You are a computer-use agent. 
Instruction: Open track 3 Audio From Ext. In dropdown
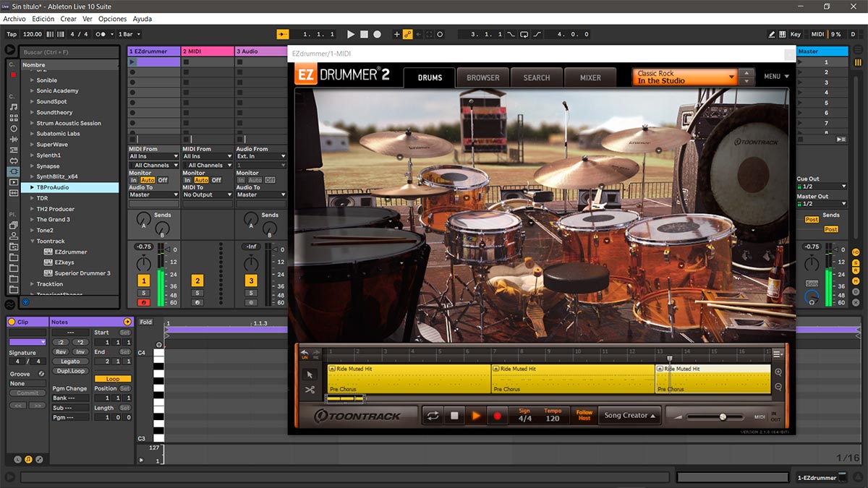click(260, 156)
